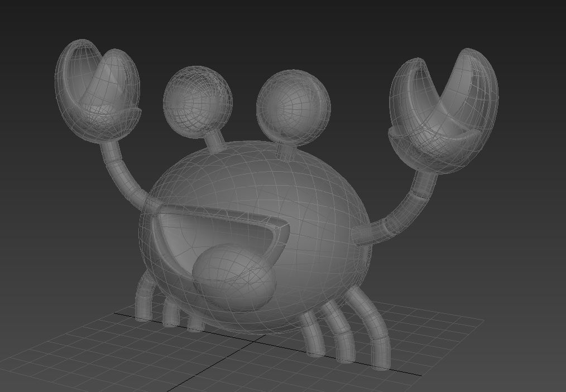Select the crab's right eyeball sphere
Image resolution: width=566 pixels, height=392 pixels.
293,108
